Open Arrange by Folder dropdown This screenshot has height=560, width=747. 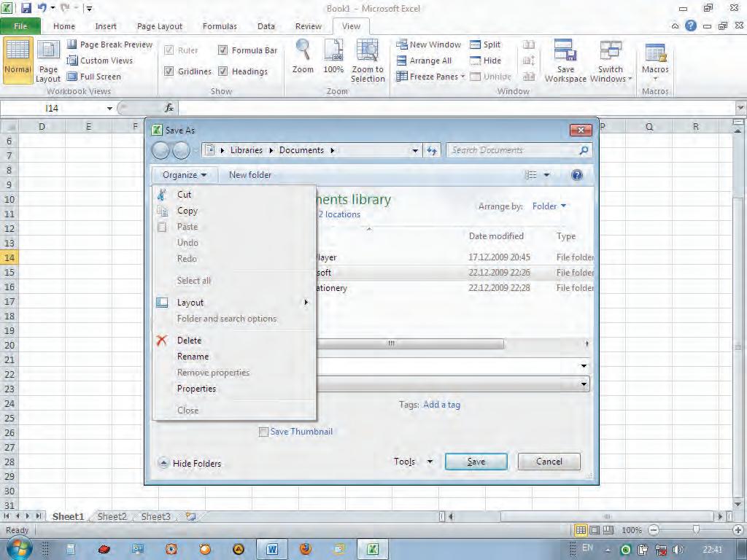[549, 206]
